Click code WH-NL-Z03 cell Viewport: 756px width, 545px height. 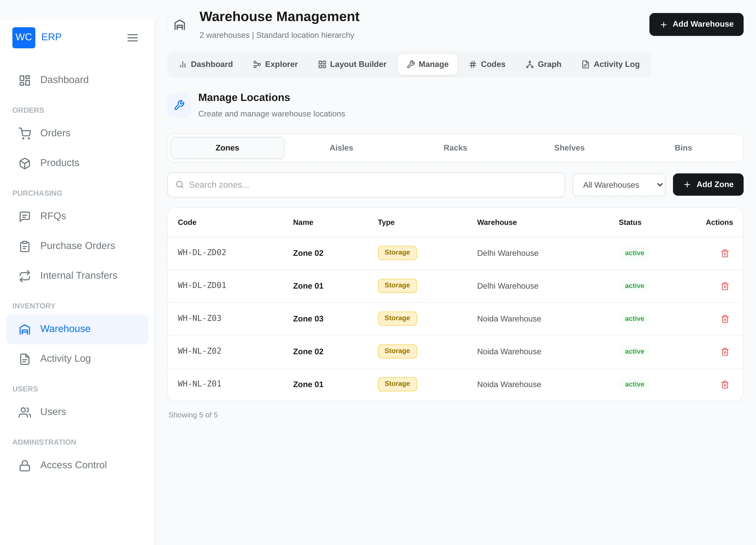click(199, 318)
